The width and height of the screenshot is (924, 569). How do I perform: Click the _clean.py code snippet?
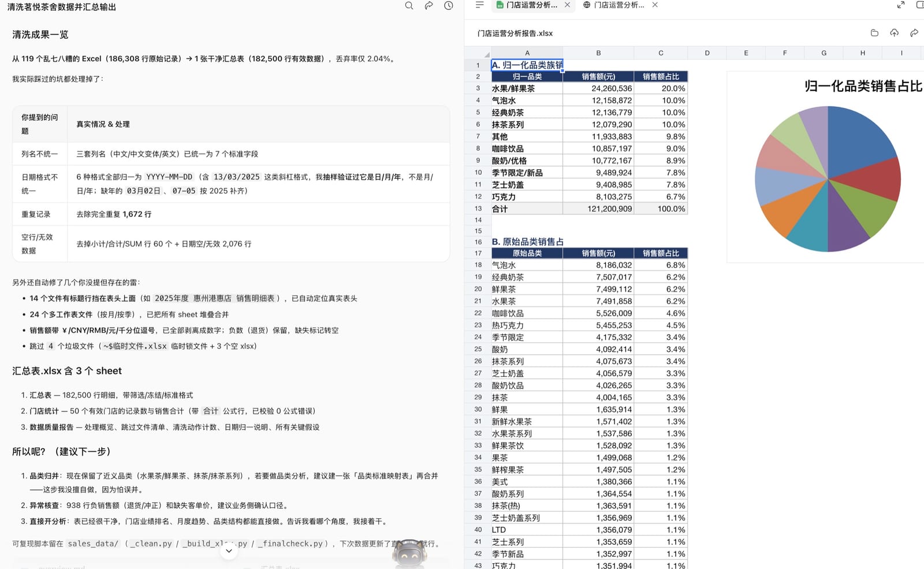coord(151,544)
